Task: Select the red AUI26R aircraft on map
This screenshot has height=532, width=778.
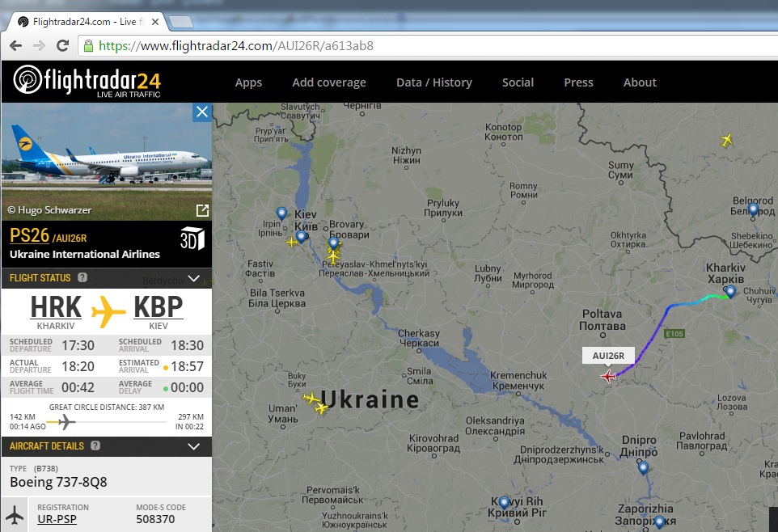Action: click(x=608, y=376)
